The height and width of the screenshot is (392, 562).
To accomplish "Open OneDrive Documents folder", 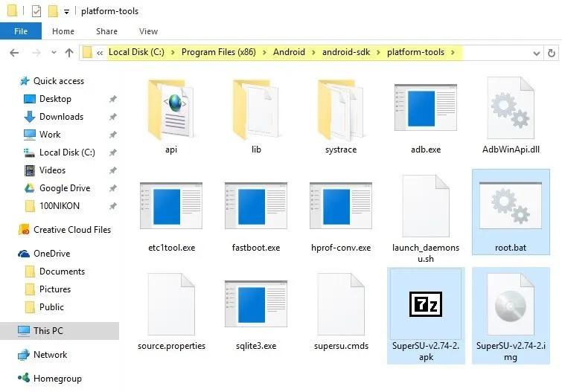I will [55, 271].
